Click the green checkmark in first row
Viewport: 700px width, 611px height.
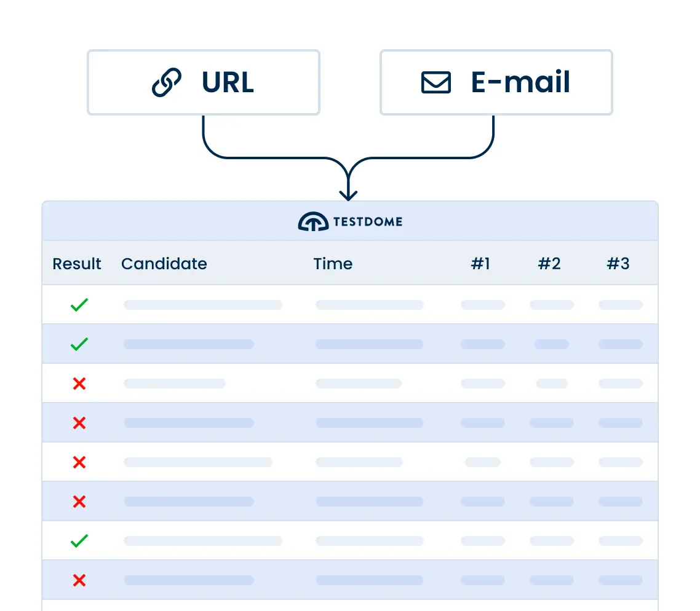[79, 305]
